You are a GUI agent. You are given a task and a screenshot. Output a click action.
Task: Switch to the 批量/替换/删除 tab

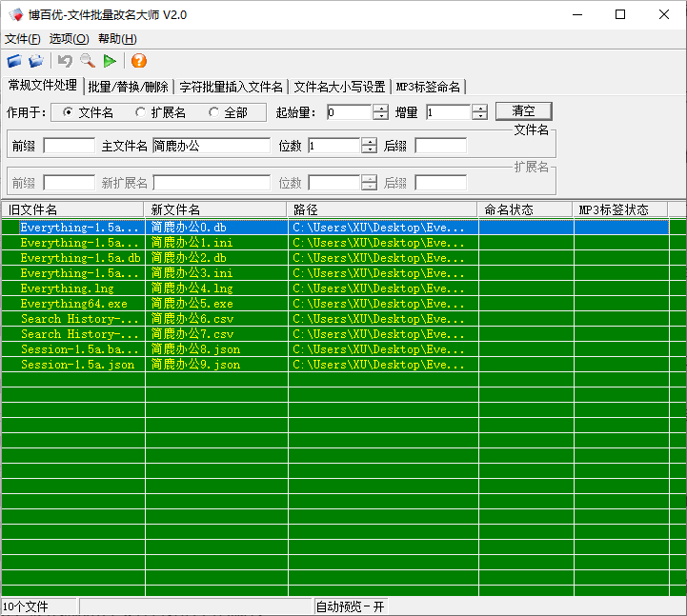128,87
